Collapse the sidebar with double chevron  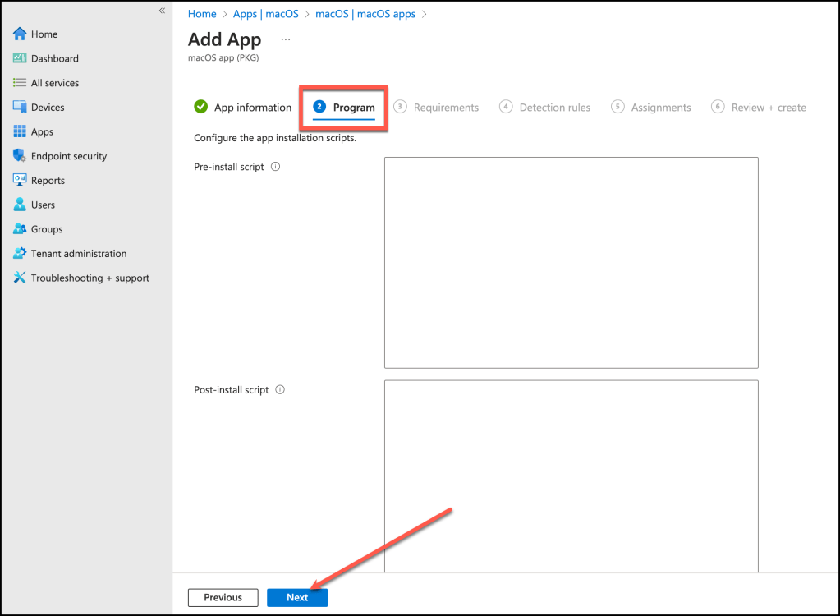pos(162,11)
